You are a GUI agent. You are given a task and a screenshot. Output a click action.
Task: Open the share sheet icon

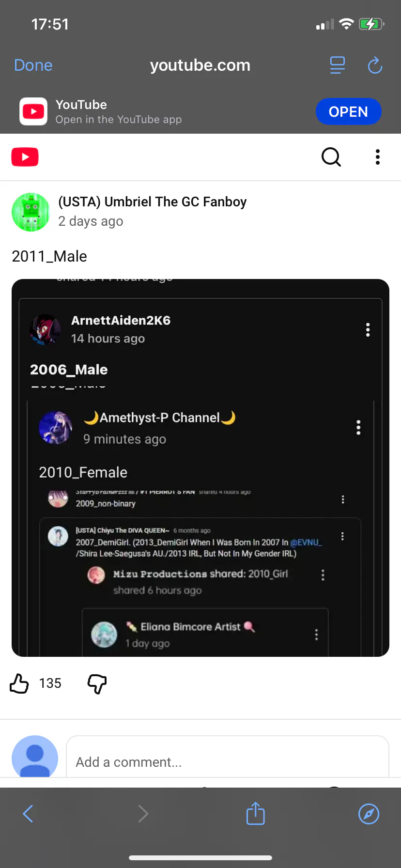pos(255,814)
